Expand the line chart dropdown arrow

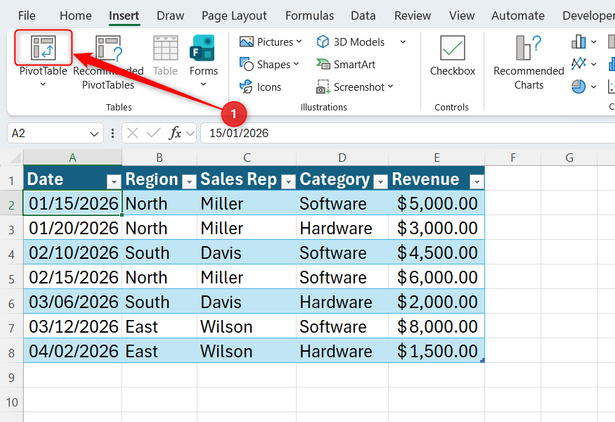(x=593, y=64)
